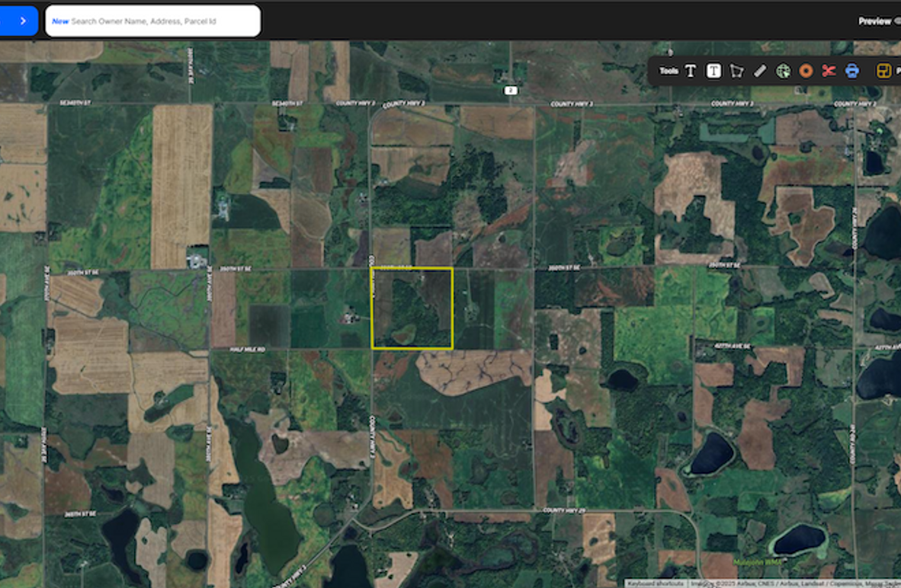The image size is (901, 588).
Task: Select the plain text T tool
Action: pos(690,71)
